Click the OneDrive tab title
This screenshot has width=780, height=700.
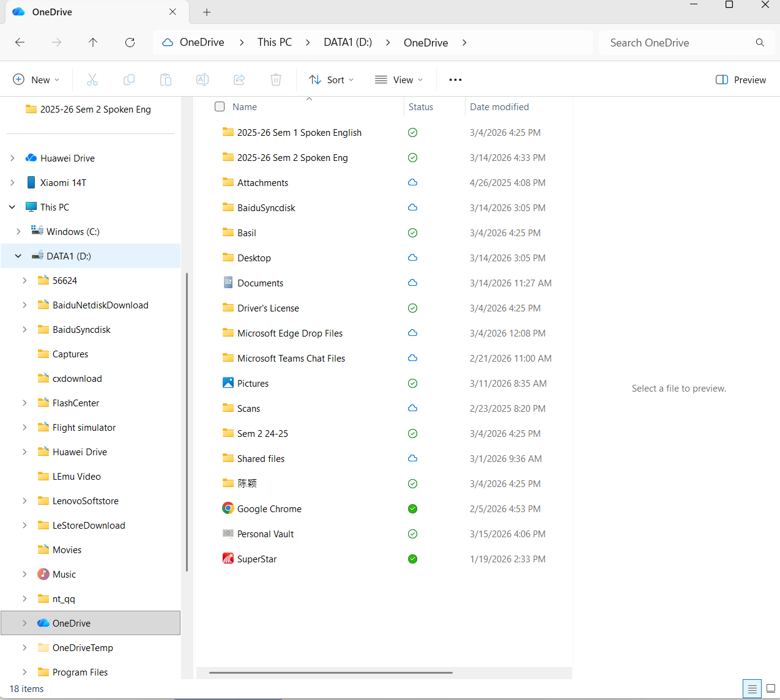pyautogui.click(x=52, y=12)
